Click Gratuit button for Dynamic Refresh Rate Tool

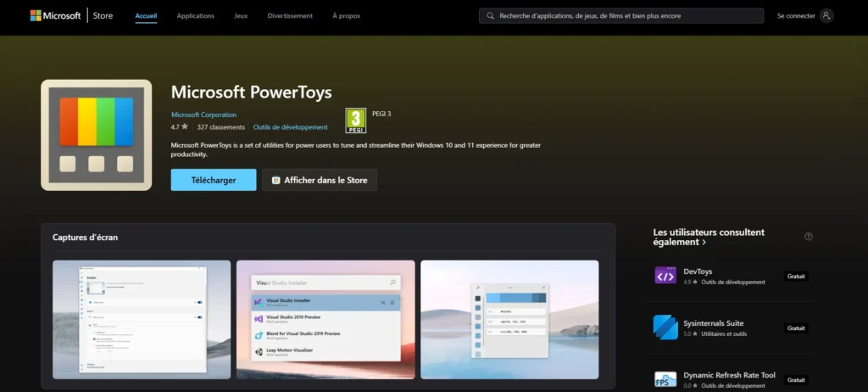(x=796, y=380)
